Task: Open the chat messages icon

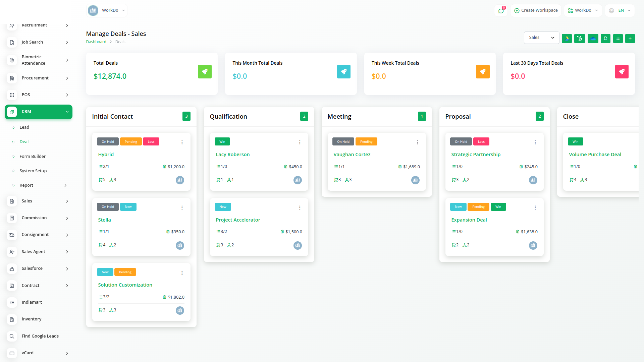Action: tap(501, 11)
